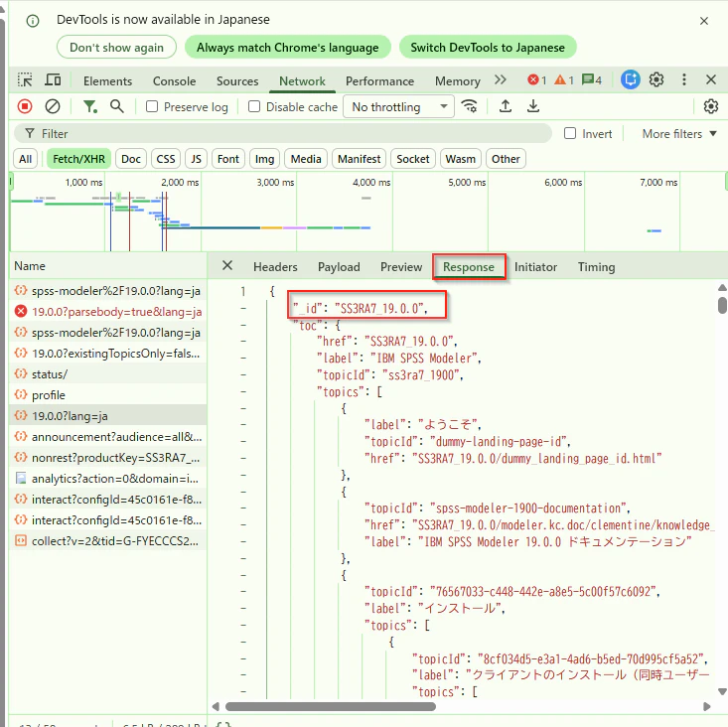Switch to the Sources tab

(237, 81)
